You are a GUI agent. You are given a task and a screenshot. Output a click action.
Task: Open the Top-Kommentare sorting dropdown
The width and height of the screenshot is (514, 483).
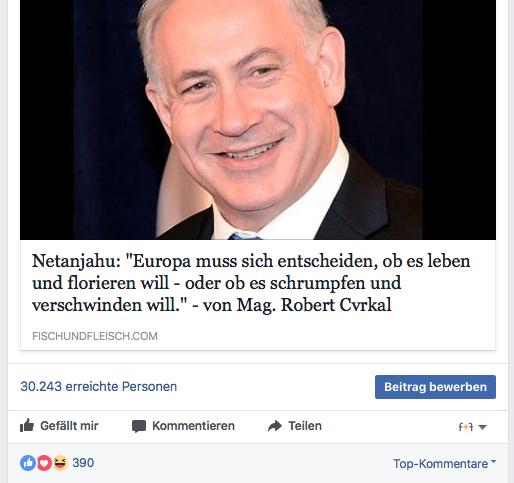pos(444,463)
